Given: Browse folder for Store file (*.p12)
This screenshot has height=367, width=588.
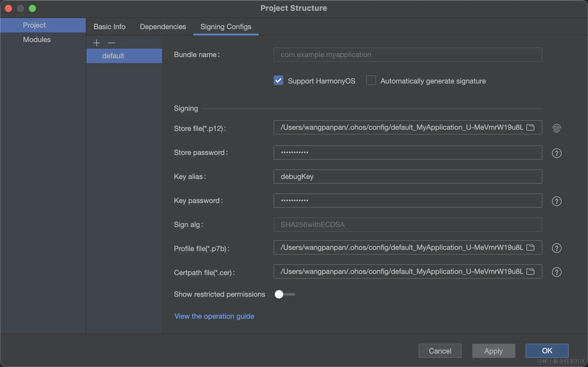Looking at the screenshot, I should pos(530,127).
